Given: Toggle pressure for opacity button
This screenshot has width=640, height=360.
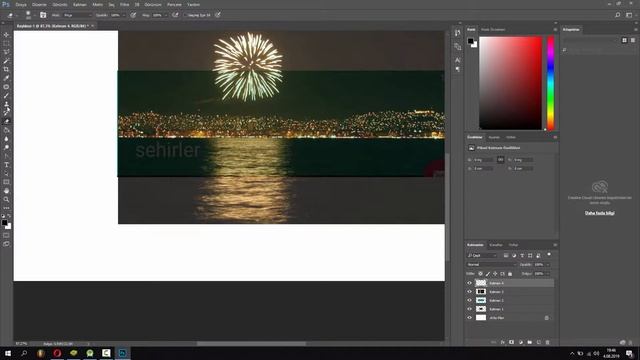Looking at the screenshot, I should [133, 15].
